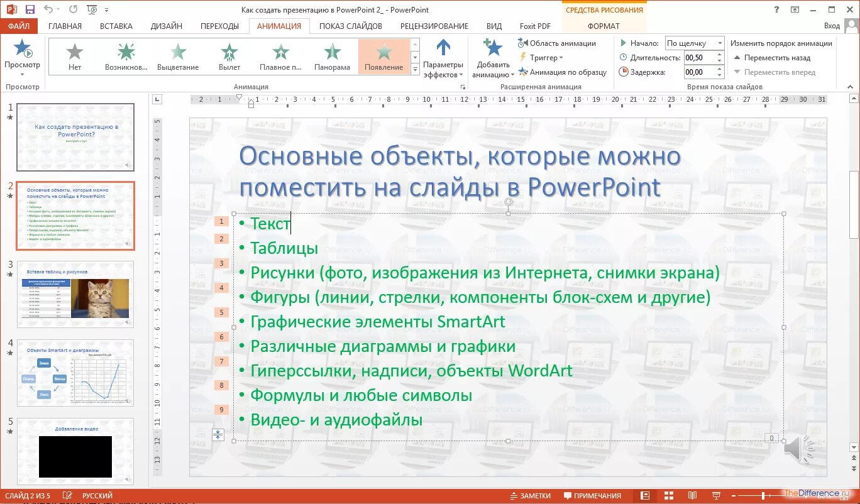Click Анимация по образцу painter
The image size is (860, 504).
(x=562, y=72)
